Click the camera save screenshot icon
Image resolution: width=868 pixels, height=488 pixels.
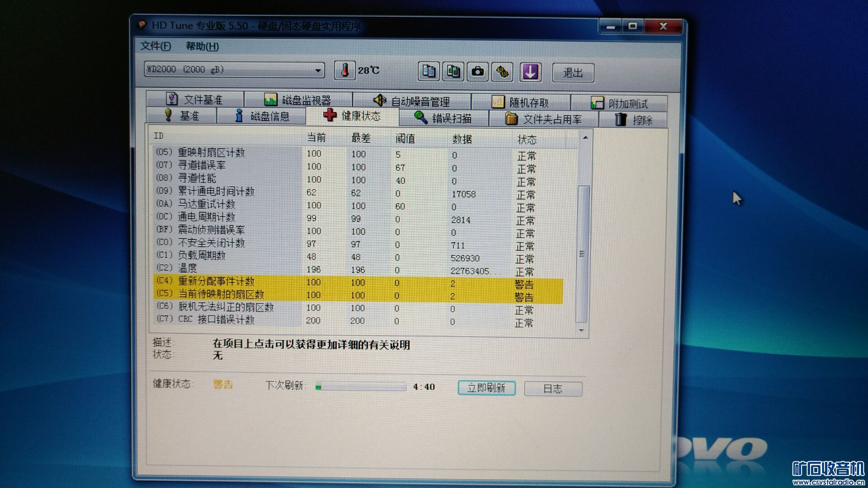(x=477, y=71)
